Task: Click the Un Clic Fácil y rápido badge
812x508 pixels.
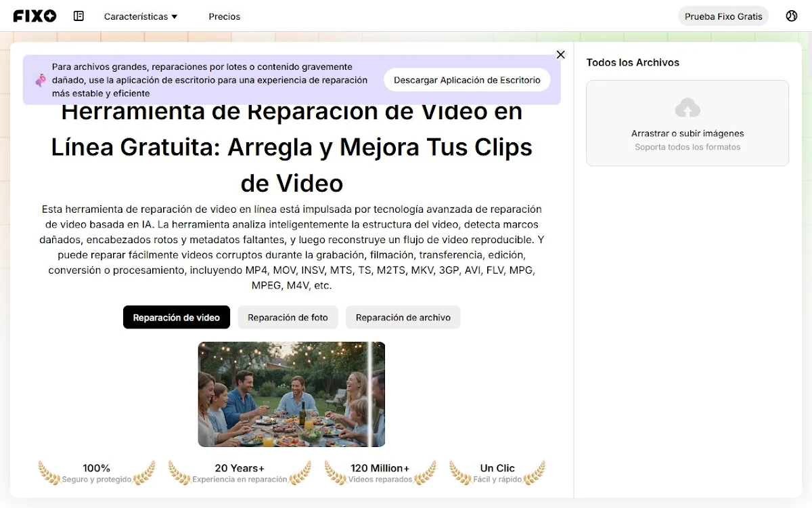Action: tap(497, 473)
